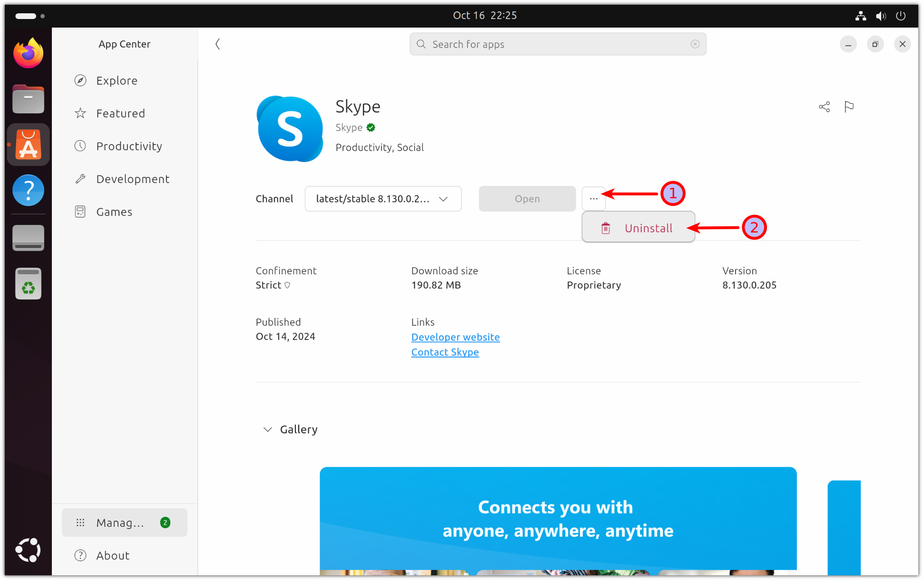The height and width of the screenshot is (581, 924).
Task: Open Firefox from the dock
Action: tap(28, 53)
